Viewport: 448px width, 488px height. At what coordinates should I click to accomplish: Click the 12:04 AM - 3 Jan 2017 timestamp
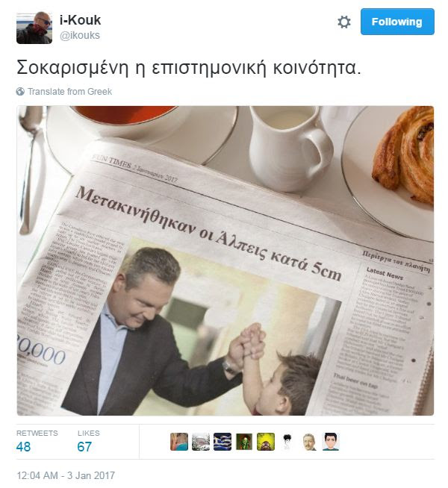click(x=66, y=475)
